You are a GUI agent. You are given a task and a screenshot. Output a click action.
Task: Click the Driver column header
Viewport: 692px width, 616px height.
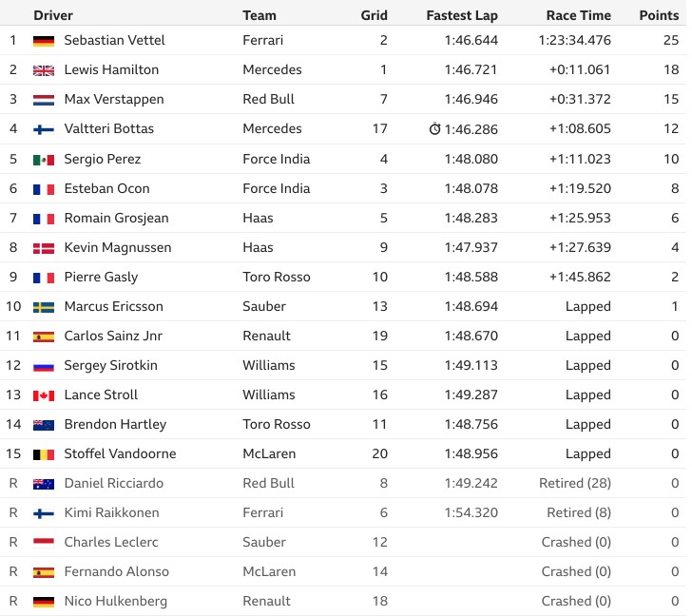click(53, 15)
